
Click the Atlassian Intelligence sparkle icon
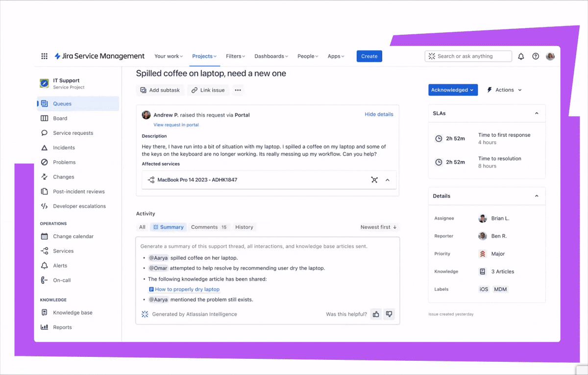click(x=145, y=314)
